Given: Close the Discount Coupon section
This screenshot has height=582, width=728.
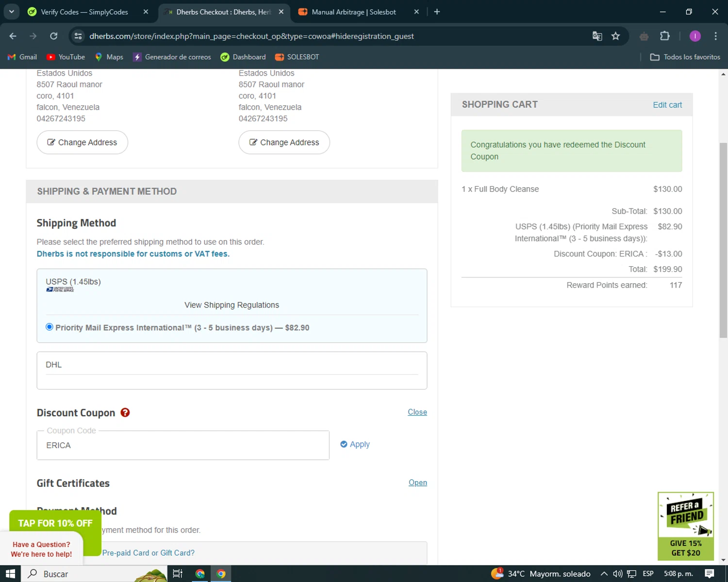Looking at the screenshot, I should (417, 412).
